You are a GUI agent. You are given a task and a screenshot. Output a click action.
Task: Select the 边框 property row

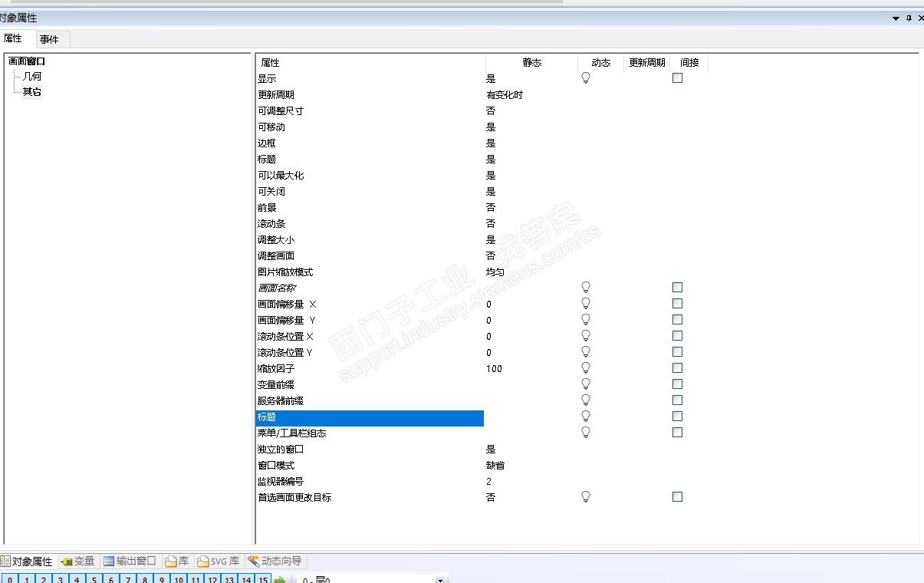[370, 143]
